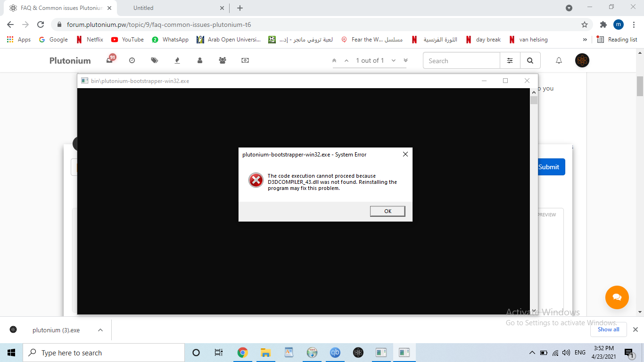644x362 pixels.
Task: Open Plutonium launcher taskbar icon
Action: tap(358, 353)
